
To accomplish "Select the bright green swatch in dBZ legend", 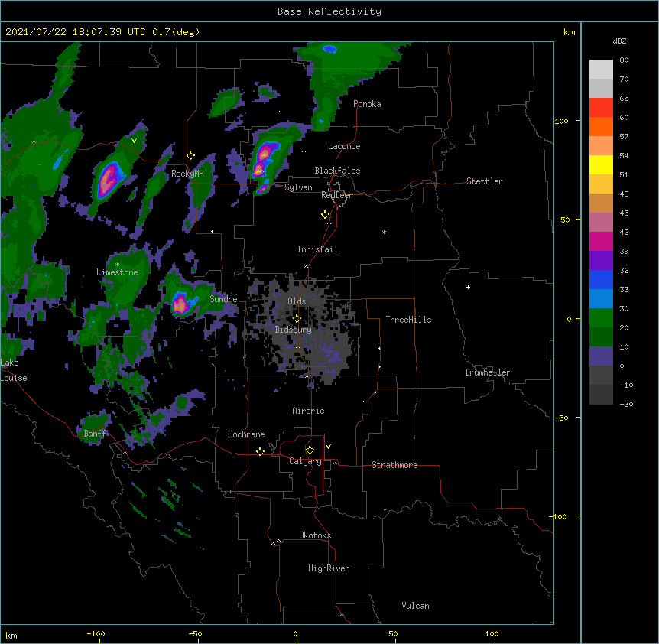I will click(x=601, y=318).
